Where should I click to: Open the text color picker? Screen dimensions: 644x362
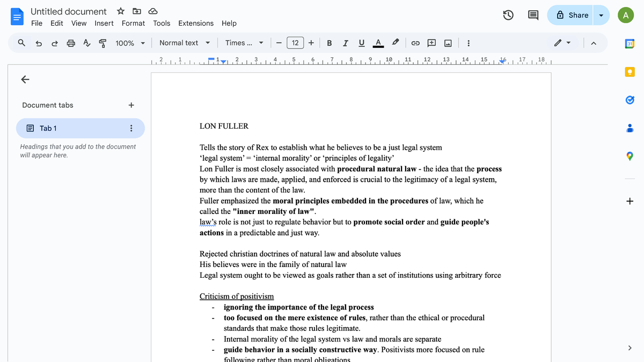pyautogui.click(x=378, y=43)
